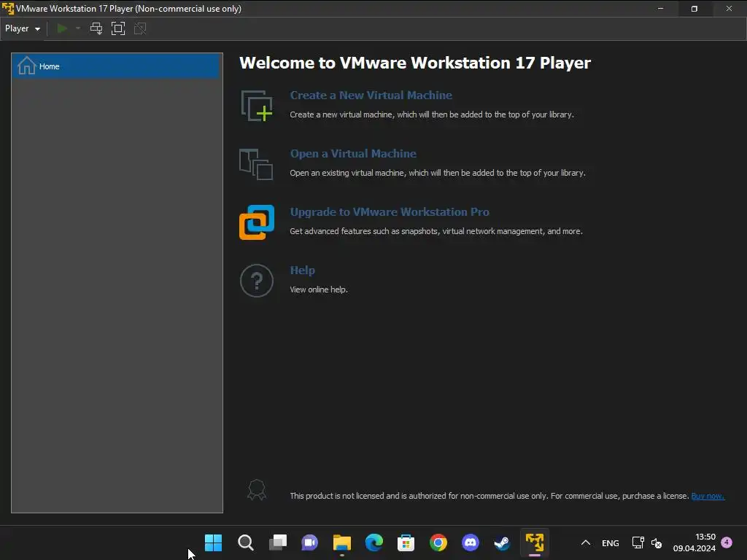Open the Windows Start menu
This screenshot has width=747, height=560.
pyautogui.click(x=214, y=542)
